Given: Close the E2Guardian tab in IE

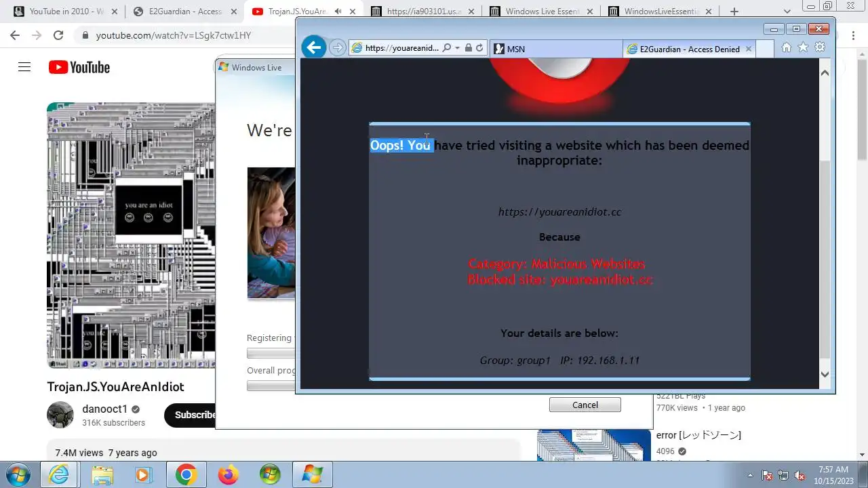Looking at the screenshot, I should point(749,49).
